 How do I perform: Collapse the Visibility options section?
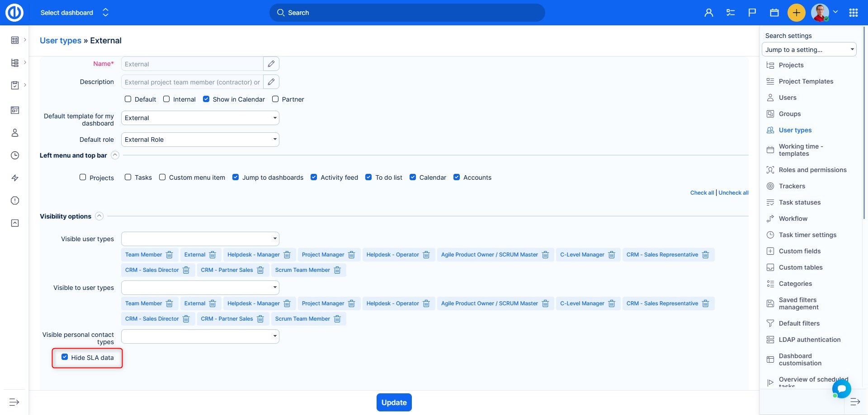click(99, 216)
